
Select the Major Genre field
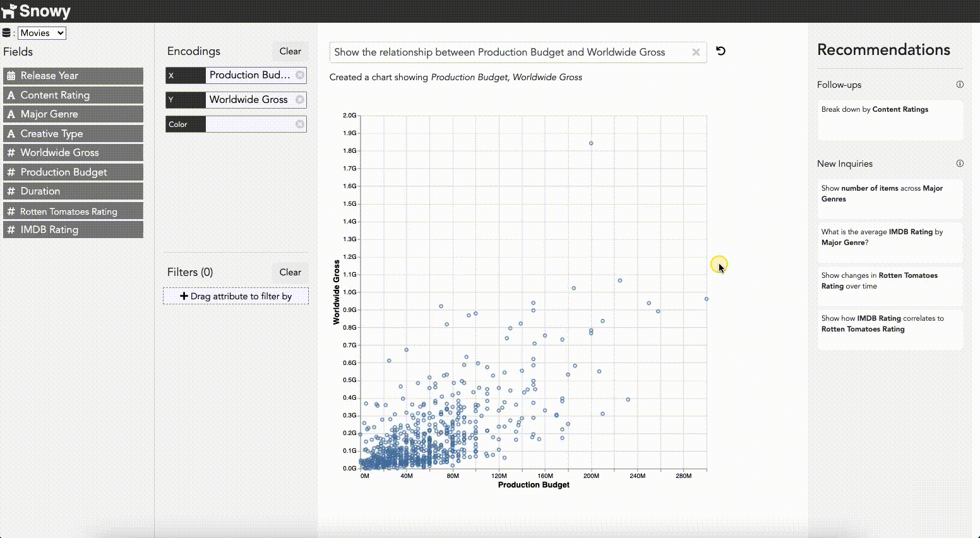pos(73,114)
